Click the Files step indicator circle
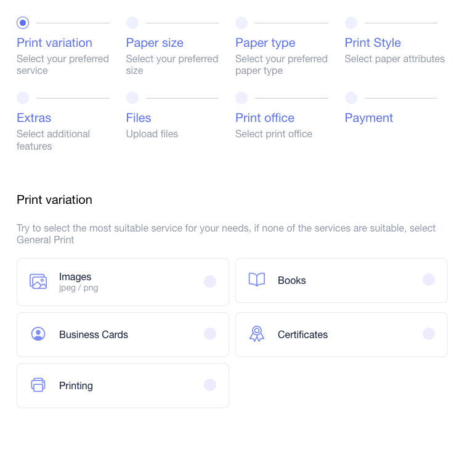Screen dimensions: 470x476 (x=132, y=98)
